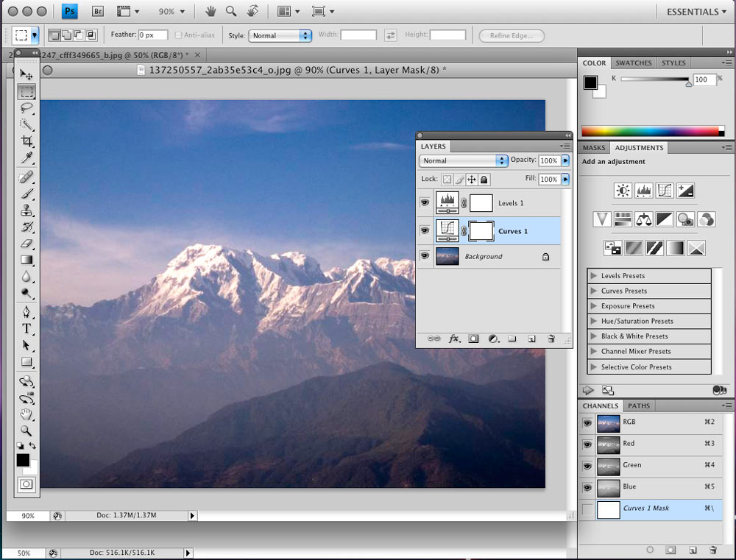The width and height of the screenshot is (736, 560).
Task: Open the layer blending mode dropdown
Action: (463, 160)
